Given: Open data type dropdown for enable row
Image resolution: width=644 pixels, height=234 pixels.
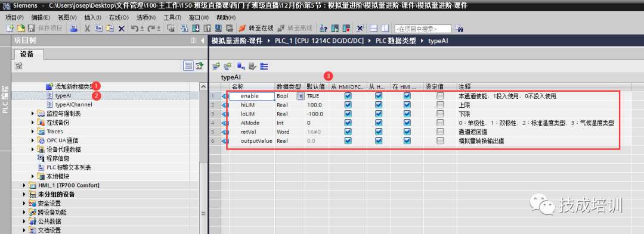Looking at the screenshot, I should click(x=300, y=96).
